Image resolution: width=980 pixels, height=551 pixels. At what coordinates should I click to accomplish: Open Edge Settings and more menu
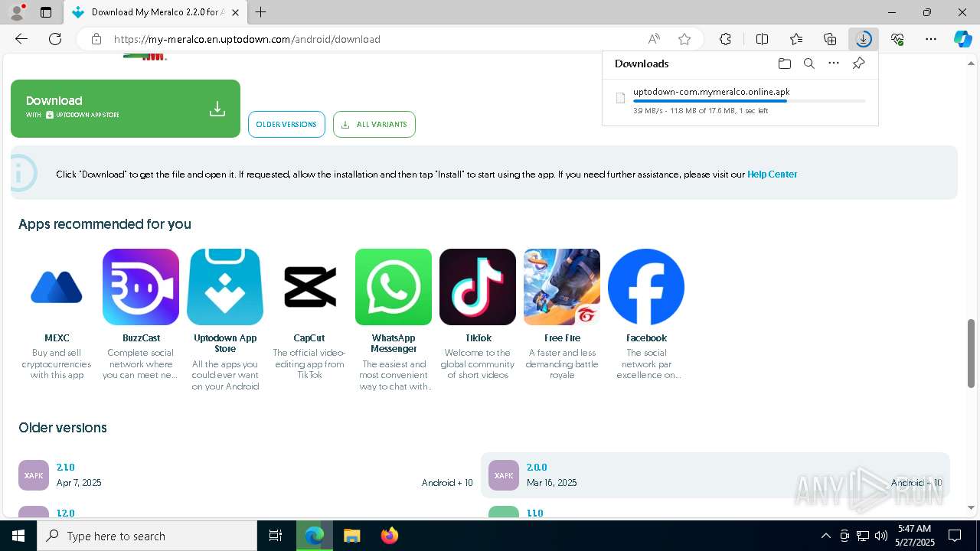pos(931,39)
